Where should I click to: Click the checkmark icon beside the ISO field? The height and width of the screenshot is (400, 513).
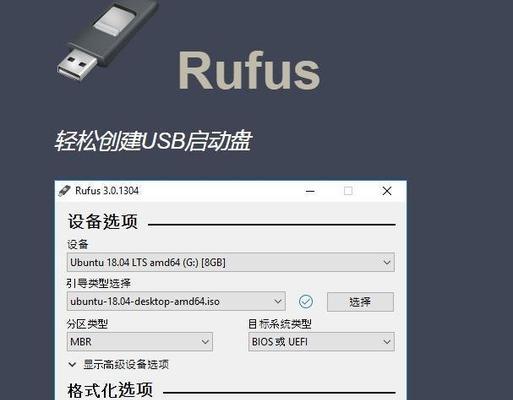coord(306,302)
